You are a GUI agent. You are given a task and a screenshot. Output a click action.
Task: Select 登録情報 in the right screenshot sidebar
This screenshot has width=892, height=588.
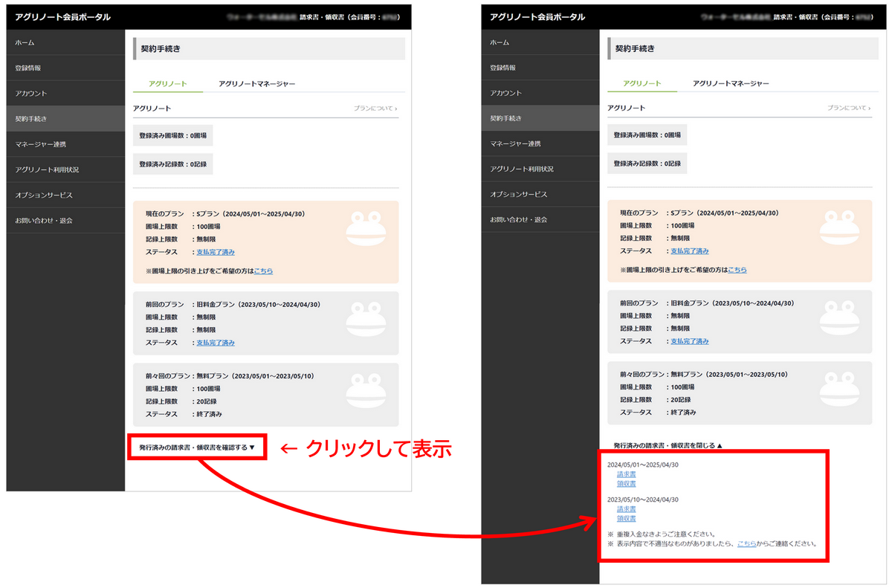[x=540, y=68]
